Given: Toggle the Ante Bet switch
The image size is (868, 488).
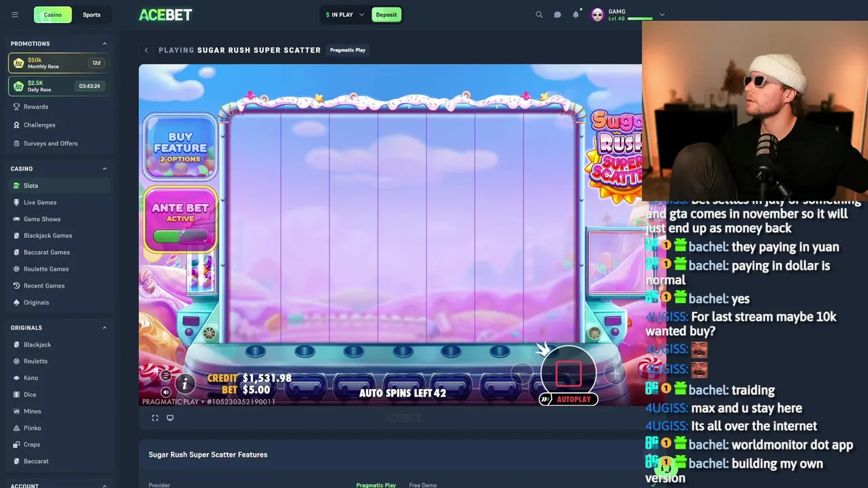Looking at the screenshot, I should [x=180, y=236].
